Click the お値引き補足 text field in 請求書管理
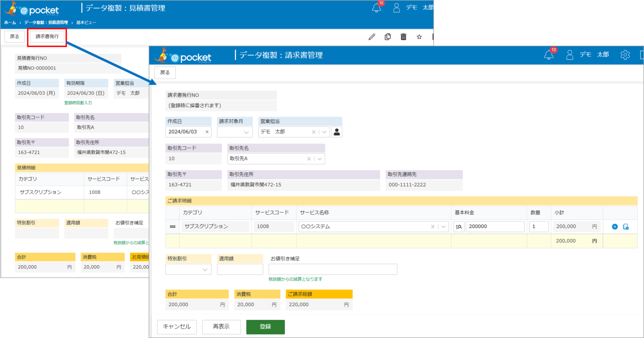The width and height of the screenshot is (644, 338). (333, 270)
